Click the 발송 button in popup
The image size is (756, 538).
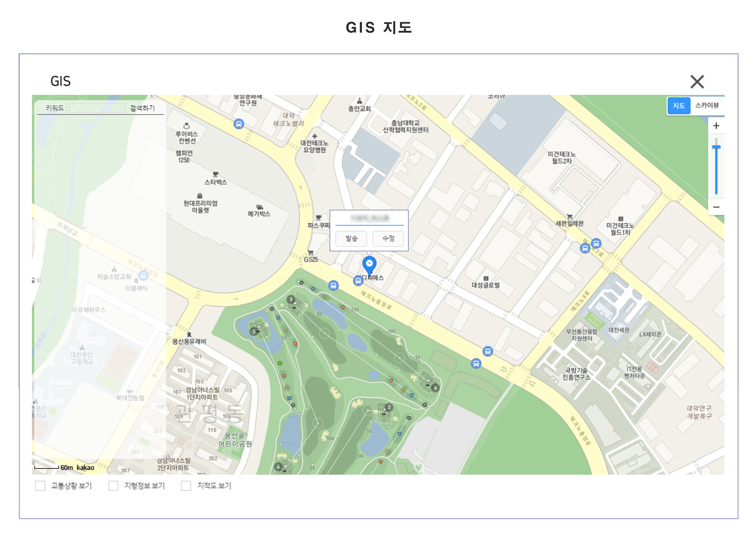(351, 239)
